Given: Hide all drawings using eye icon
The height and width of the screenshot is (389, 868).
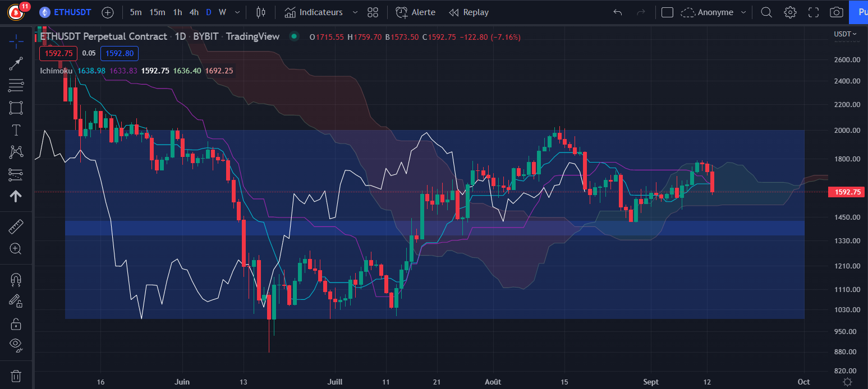Looking at the screenshot, I should 16,345.
